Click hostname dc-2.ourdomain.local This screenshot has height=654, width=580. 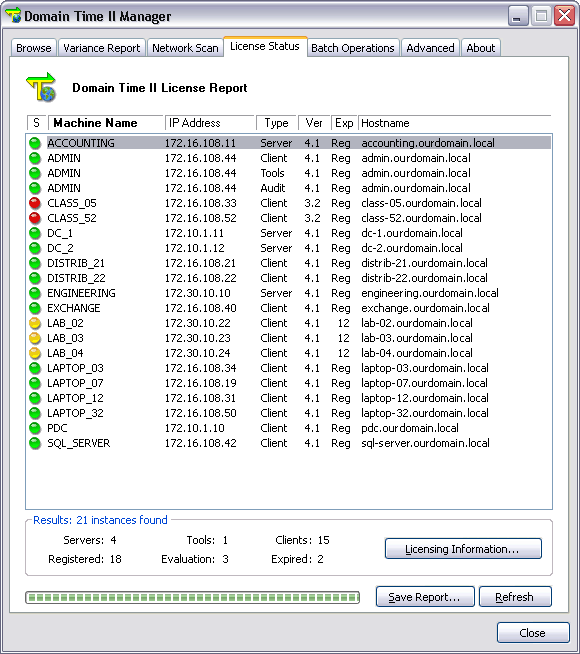[412, 248]
